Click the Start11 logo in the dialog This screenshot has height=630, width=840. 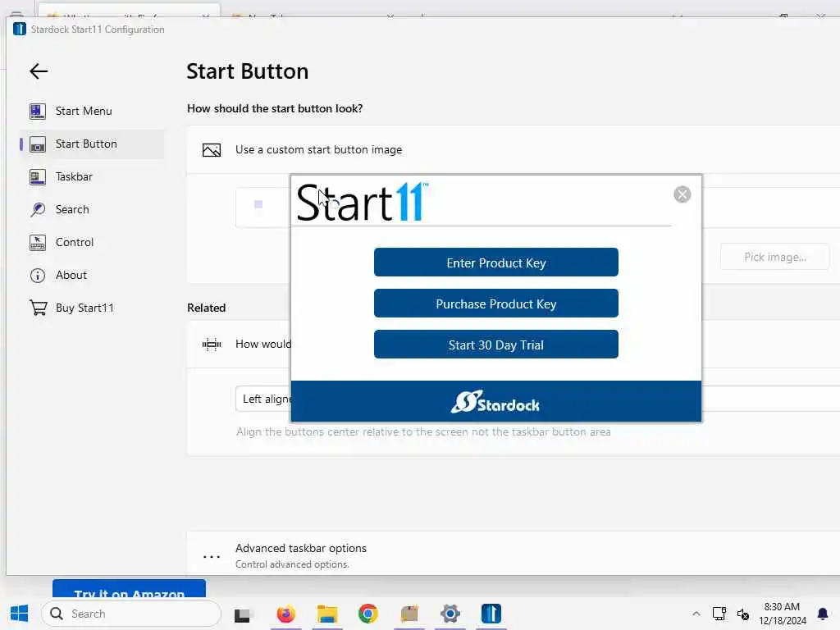click(x=363, y=202)
